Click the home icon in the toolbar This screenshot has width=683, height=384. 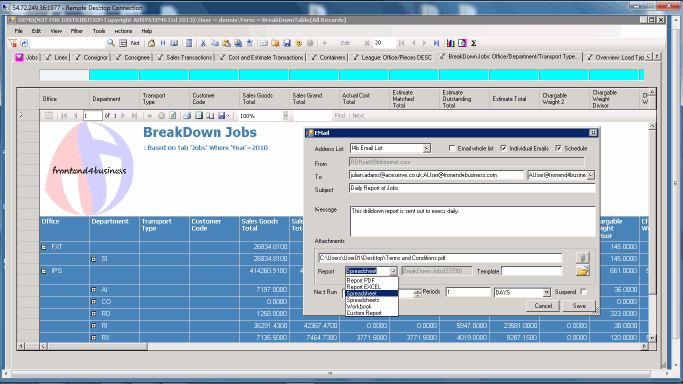151,43
